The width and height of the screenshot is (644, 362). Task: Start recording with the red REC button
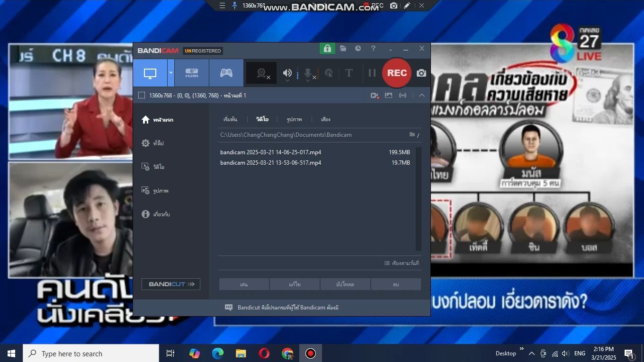[397, 73]
